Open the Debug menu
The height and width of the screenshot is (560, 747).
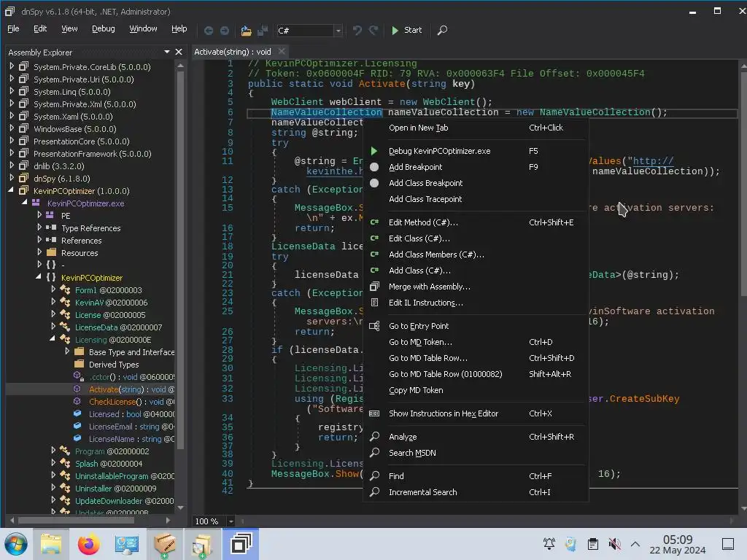(104, 28)
